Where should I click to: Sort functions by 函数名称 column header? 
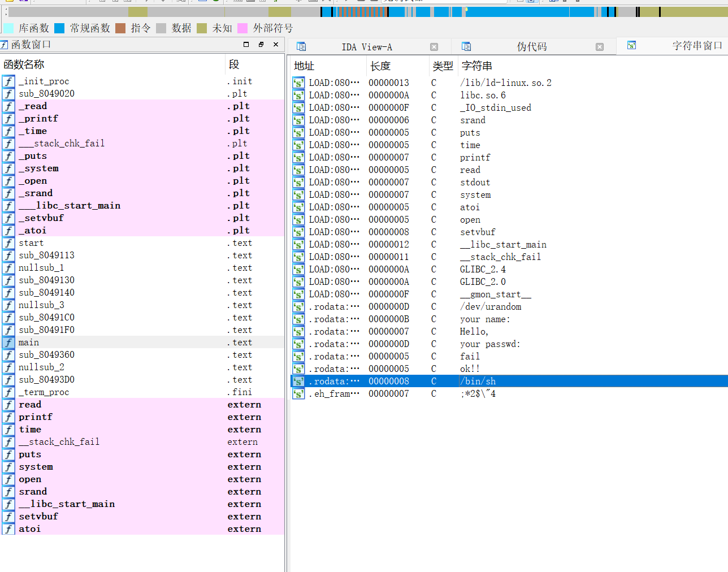coord(24,64)
